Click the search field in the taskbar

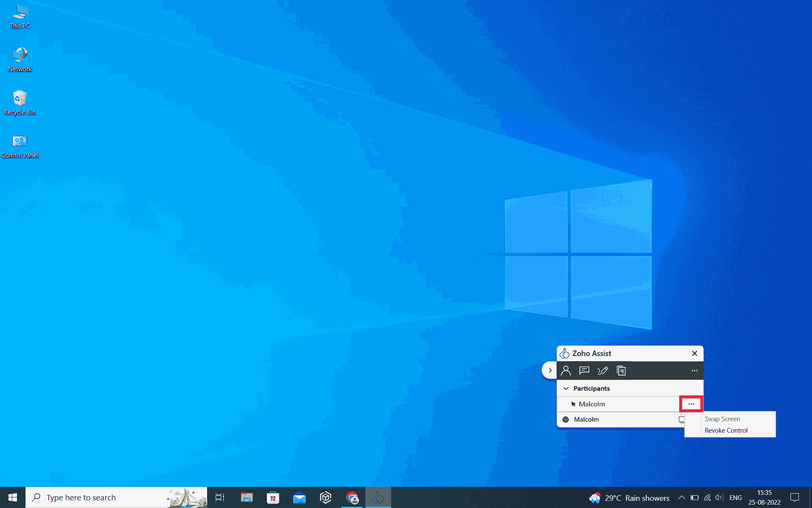click(106, 497)
